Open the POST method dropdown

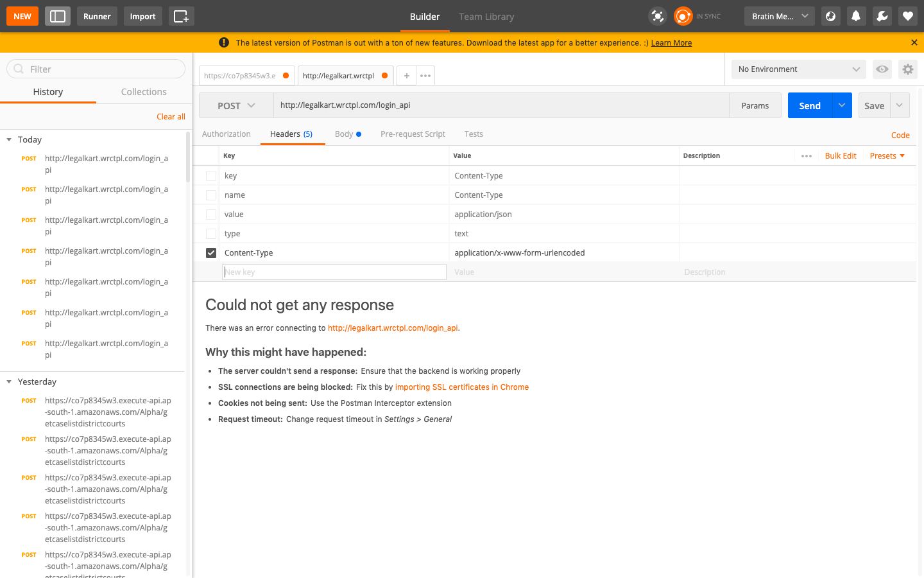236,106
